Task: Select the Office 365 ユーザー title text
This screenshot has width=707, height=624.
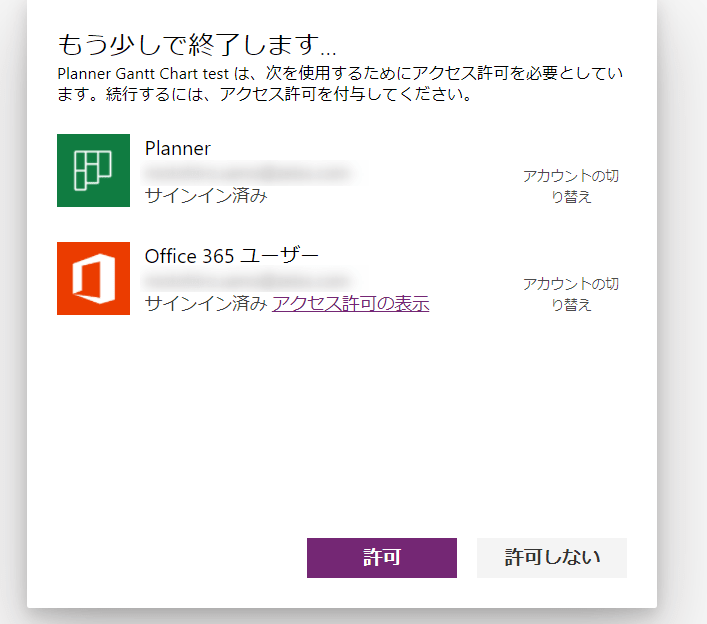Action: pos(232,256)
